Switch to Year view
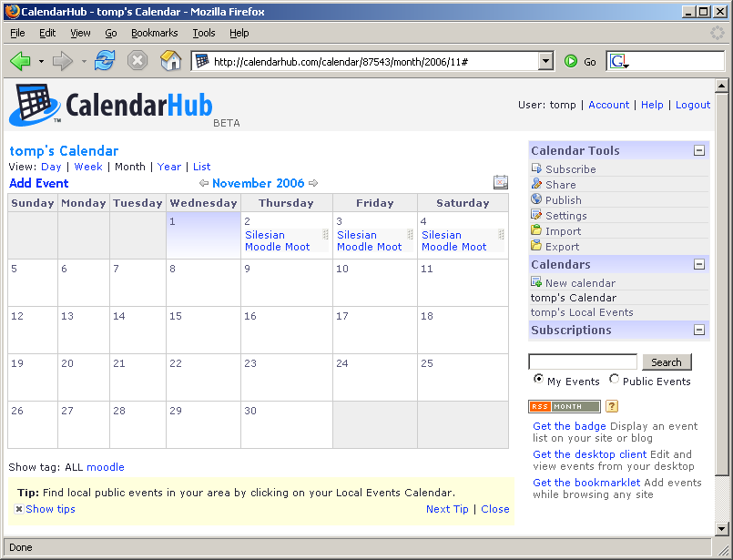This screenshot has width=733, height=560. click(169, 167)
